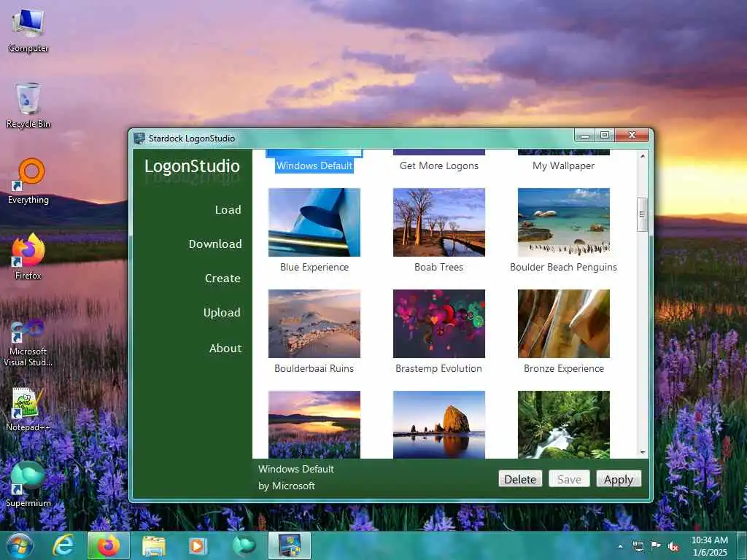Open the clock showing 10:34 AM
The height and width of the screenshot is (560, 747).
click(x=709, y=546)
